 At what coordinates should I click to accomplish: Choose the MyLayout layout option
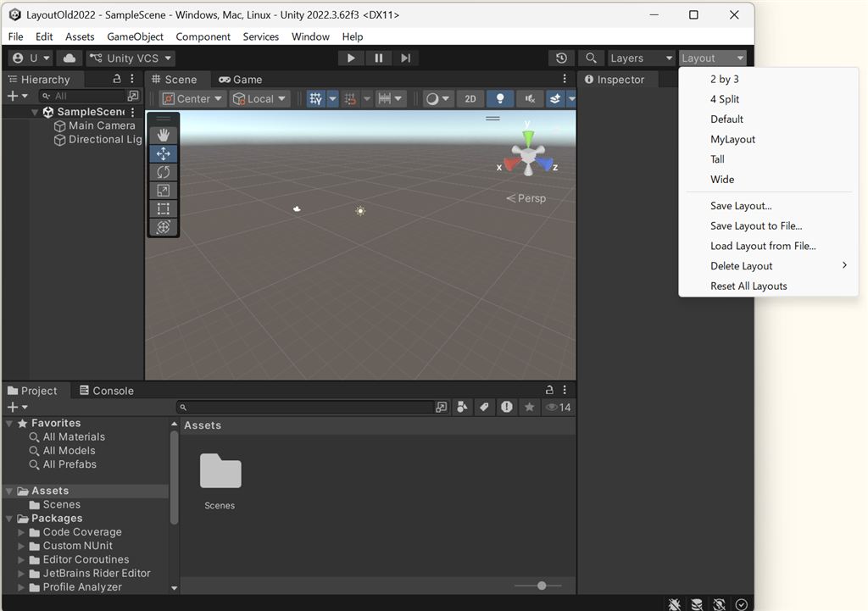[732, 139]
